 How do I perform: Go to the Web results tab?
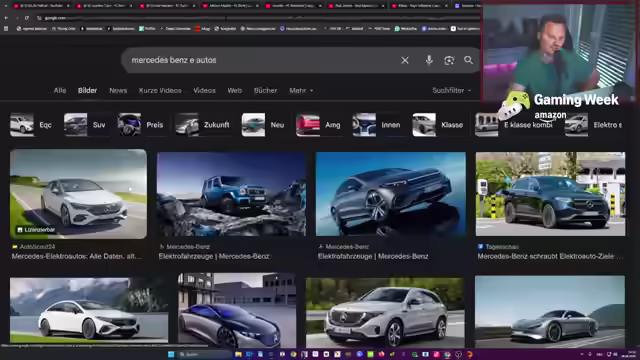coord(235,91)
